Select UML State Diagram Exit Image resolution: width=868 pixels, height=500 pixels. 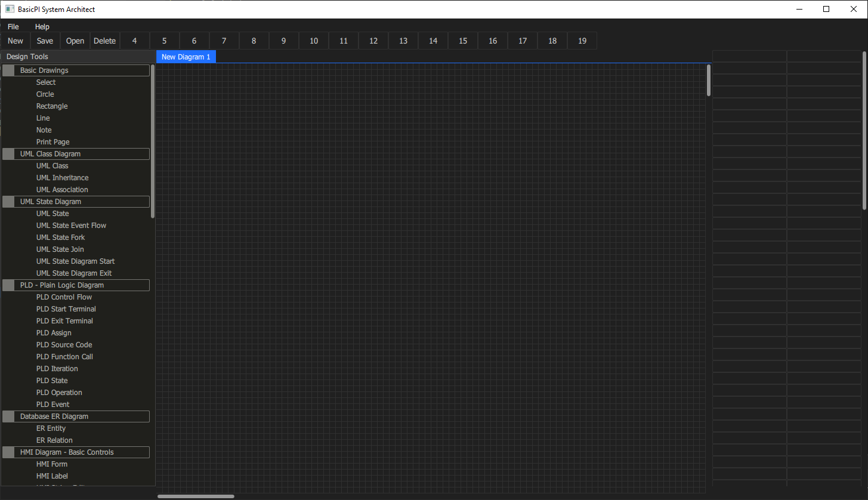[x=74, y=273]
